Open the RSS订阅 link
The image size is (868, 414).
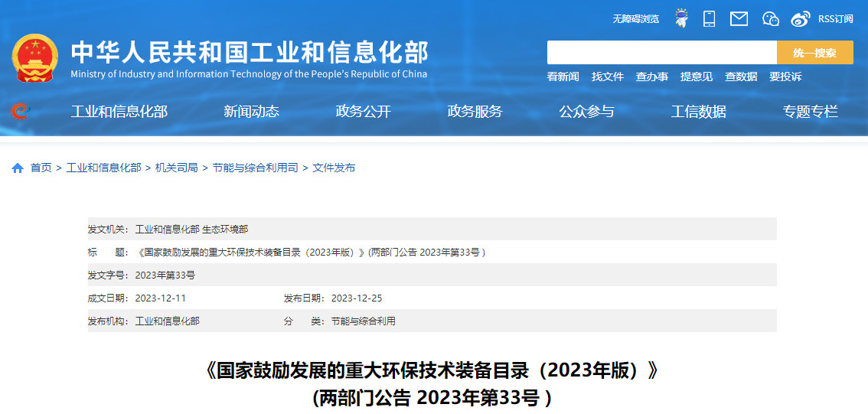pyautogui.click(x=835, y=18)
